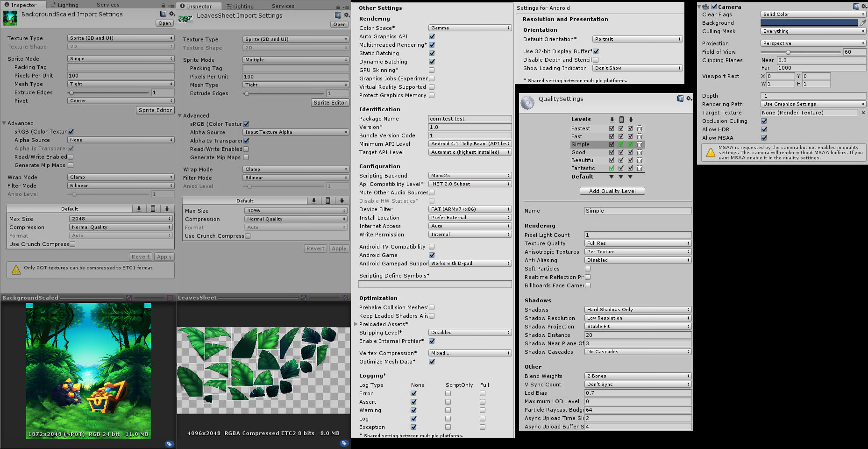This screenshot has height=449, width=868.
Task: Switch to the Services tab in left panel
Action: [108, 5]
